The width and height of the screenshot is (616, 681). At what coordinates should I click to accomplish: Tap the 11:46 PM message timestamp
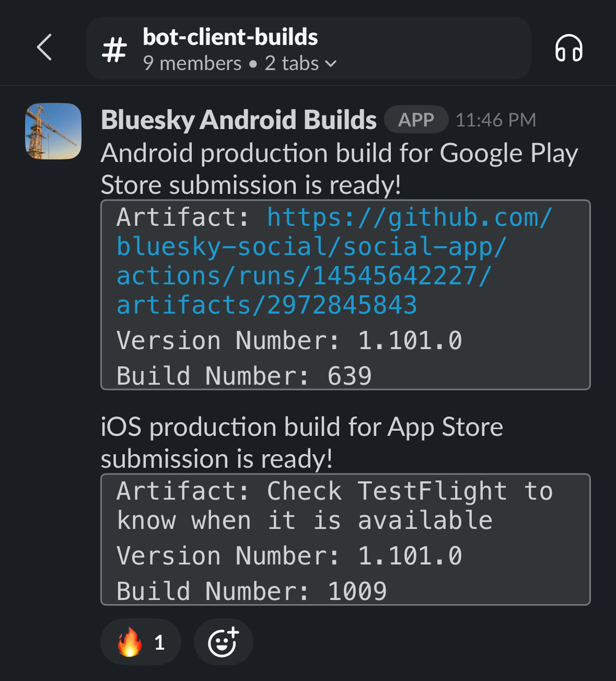[496, 119]
